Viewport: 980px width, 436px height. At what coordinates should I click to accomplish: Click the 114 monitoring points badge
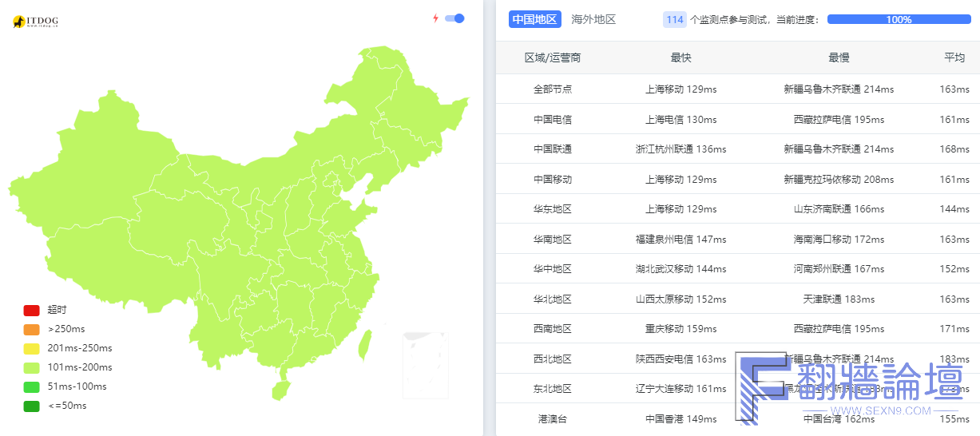pos(675,19)
